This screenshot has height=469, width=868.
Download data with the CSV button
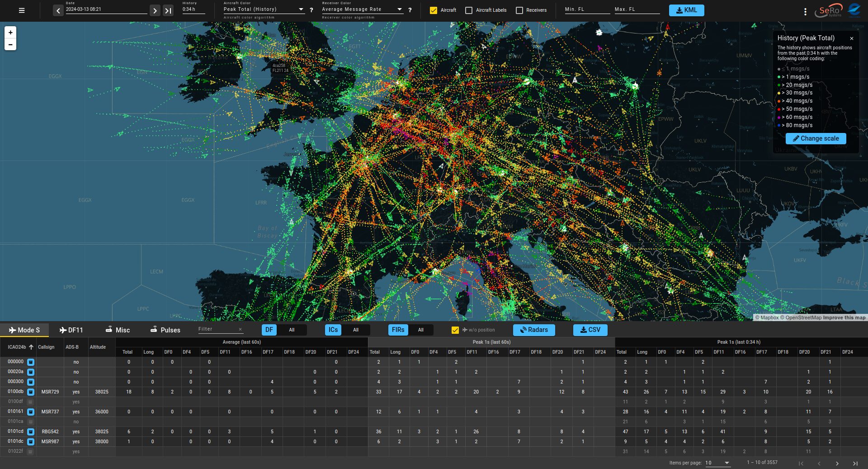tap(590, 330)
